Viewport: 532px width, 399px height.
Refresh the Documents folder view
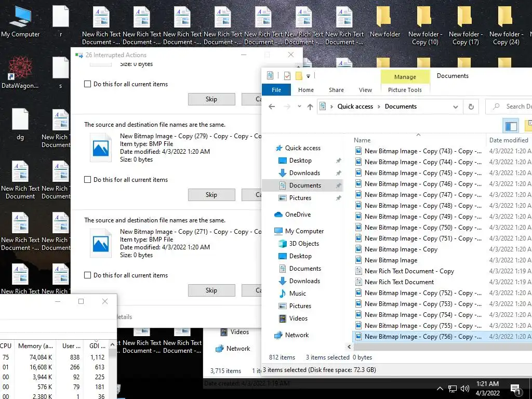471,107
